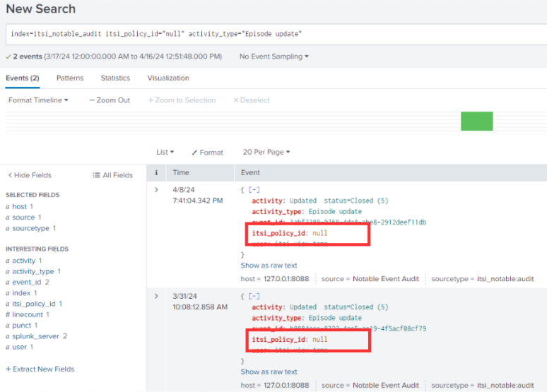The image size is (547, 392).
Task: Open the All Fields list
Action: click(113, 175)
